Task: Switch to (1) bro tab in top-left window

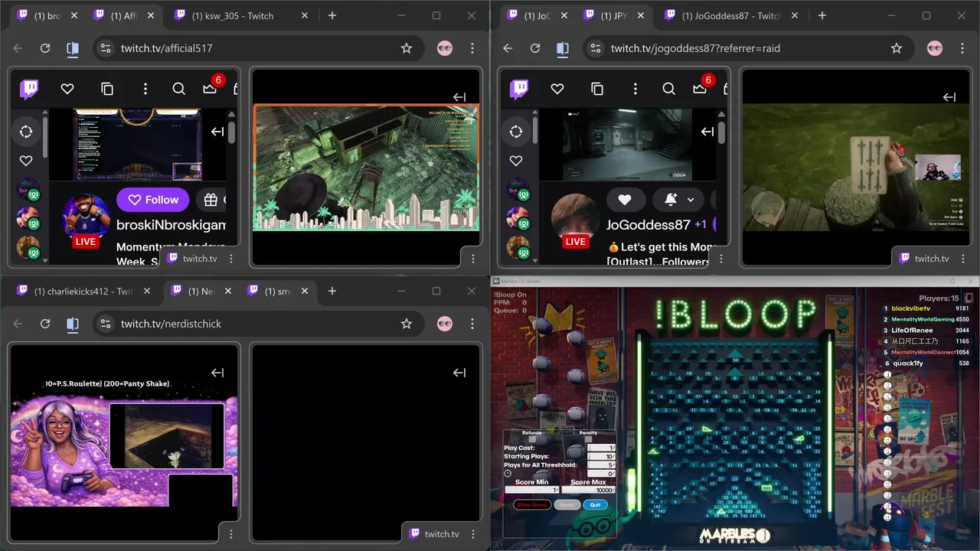Action: click(47, 15)
